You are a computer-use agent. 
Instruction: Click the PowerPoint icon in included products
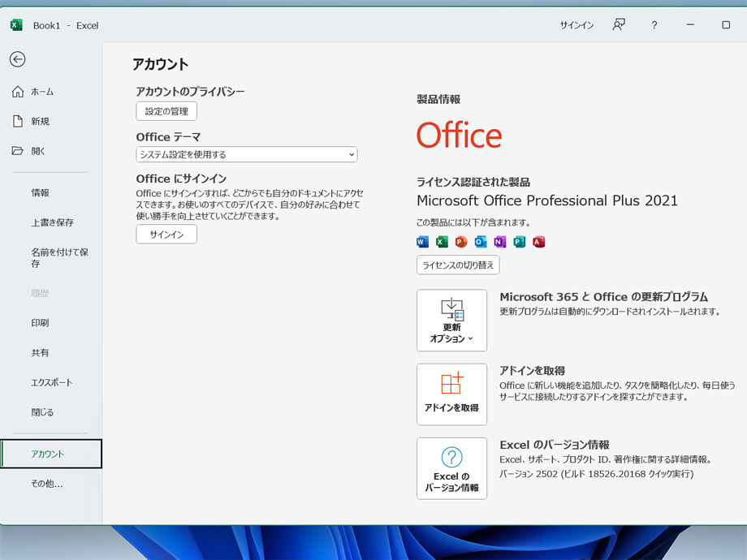461,242
